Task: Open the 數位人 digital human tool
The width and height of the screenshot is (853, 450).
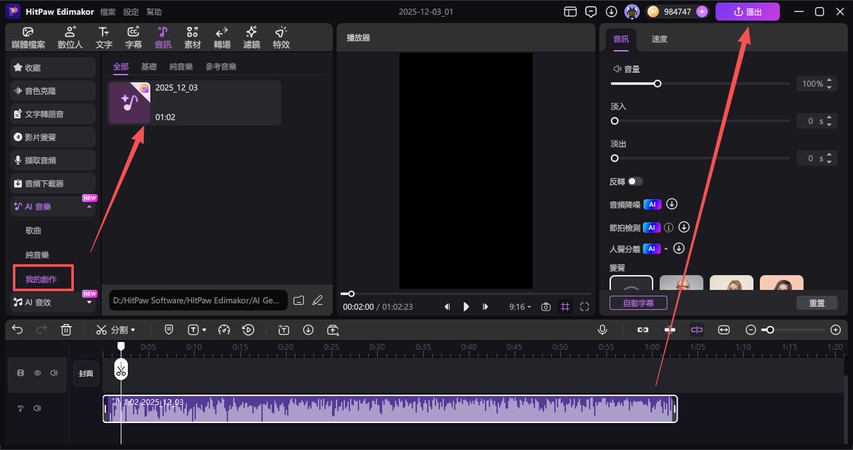Action: tap(70, 38)
